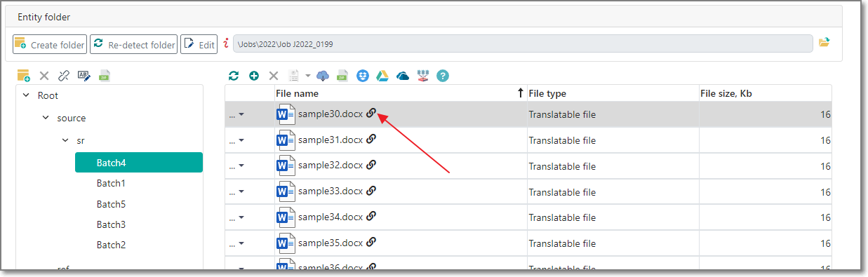Select file name sample31.docx
Viewport: 868px width, 277px height.
tap(330, 140)
